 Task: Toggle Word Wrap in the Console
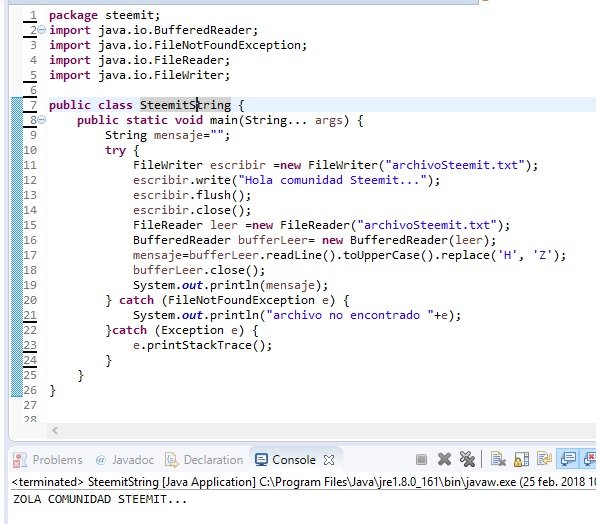[x=544, y=458]
